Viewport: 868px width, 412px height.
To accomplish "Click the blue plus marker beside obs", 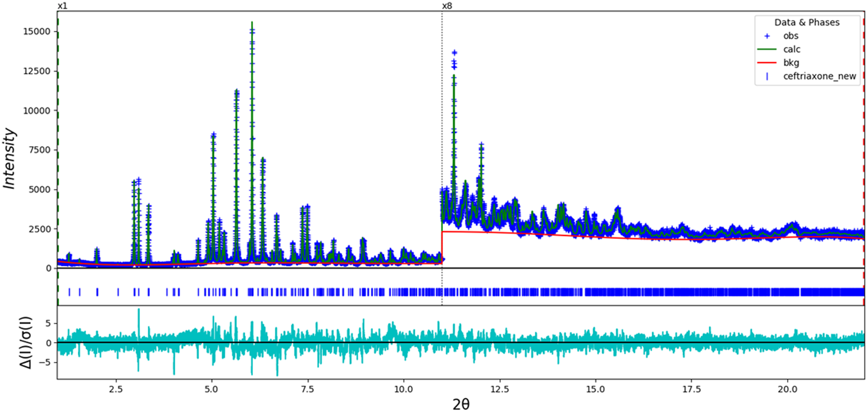I will click(767, 36).
